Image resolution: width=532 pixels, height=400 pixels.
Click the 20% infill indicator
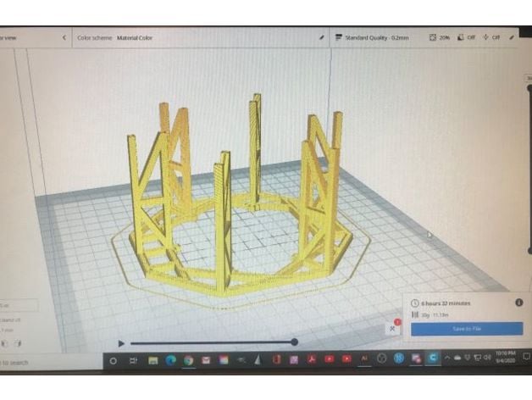440,37
